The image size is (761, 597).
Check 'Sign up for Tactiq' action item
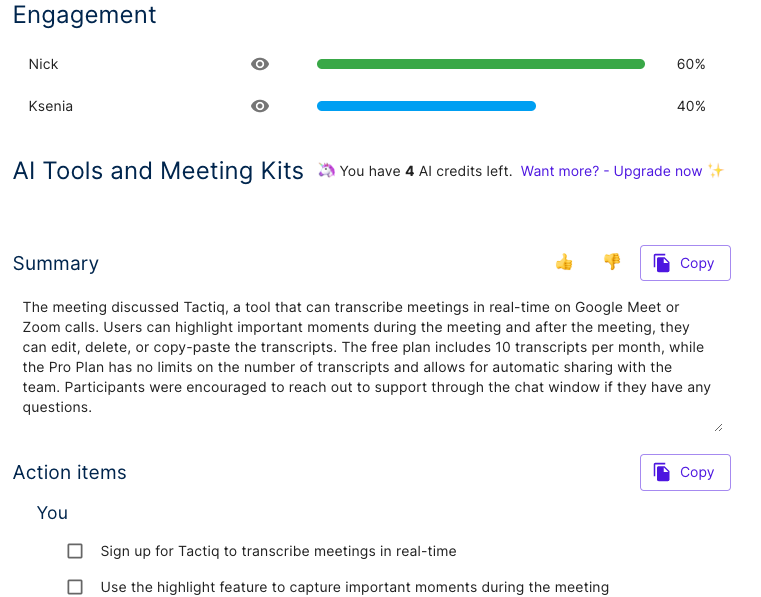[x=75, y=551]
